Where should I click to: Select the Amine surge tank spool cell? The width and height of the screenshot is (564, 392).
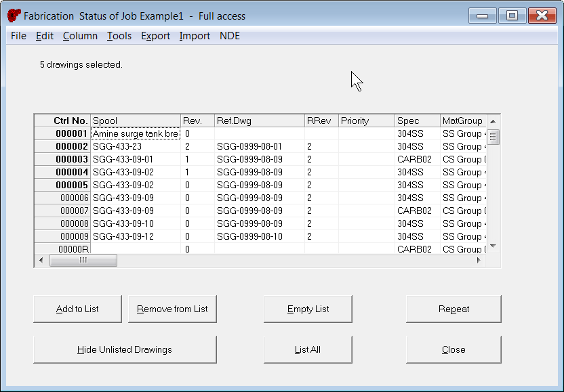coord(136,134)
